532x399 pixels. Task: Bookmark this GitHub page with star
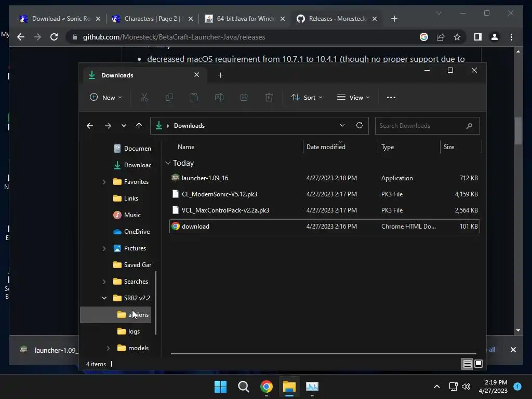[x=457, y=37]
